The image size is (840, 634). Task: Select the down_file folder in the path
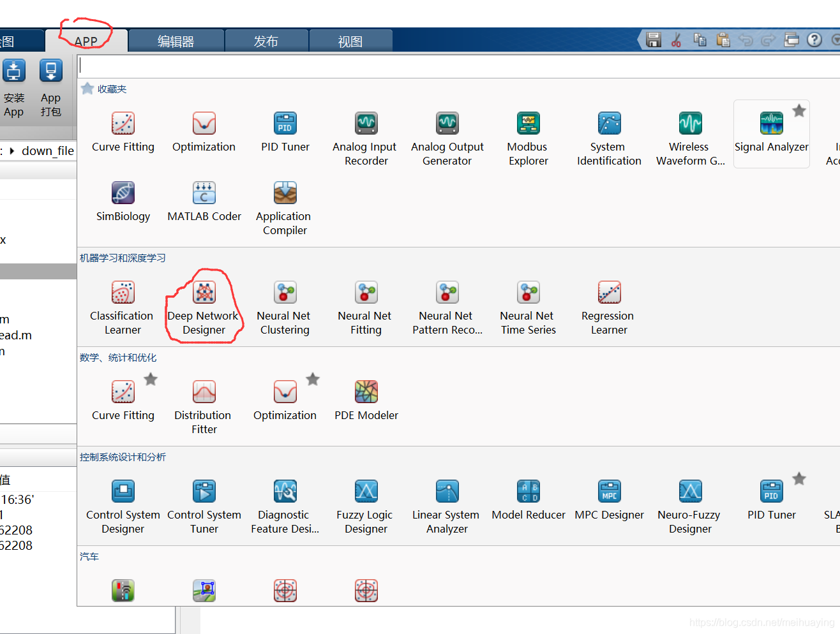[48, 151]
